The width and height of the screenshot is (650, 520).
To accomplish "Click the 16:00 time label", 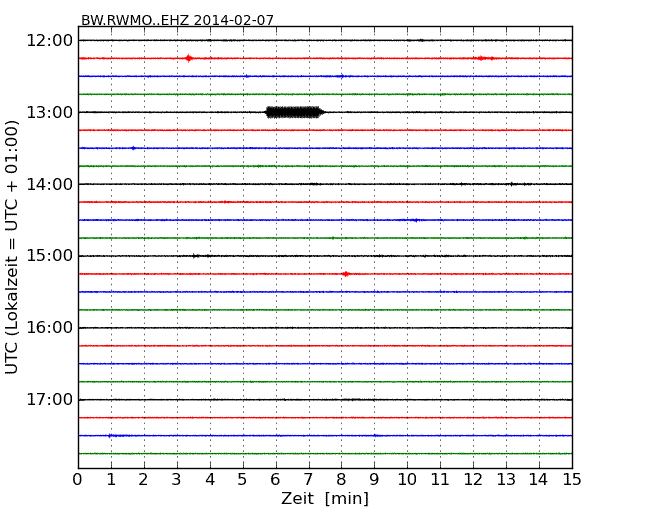I will [x=50, y=328].
